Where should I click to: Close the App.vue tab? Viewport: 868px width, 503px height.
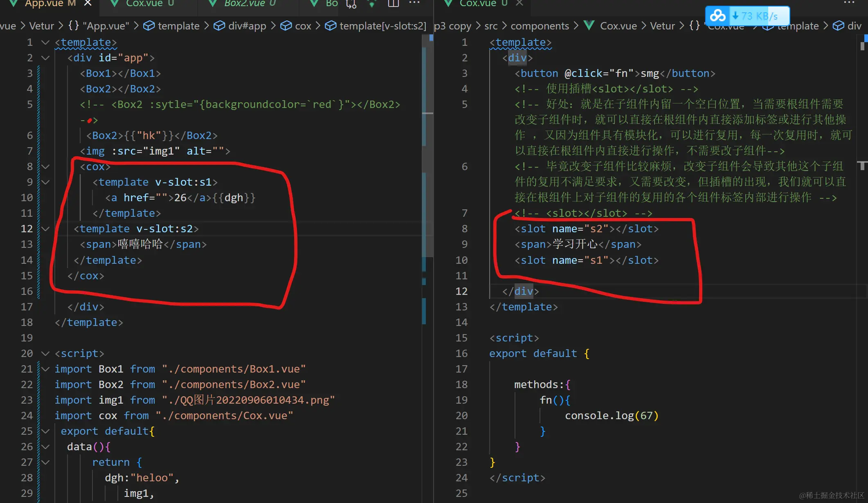pyautogui.click(x=88, y=3)
